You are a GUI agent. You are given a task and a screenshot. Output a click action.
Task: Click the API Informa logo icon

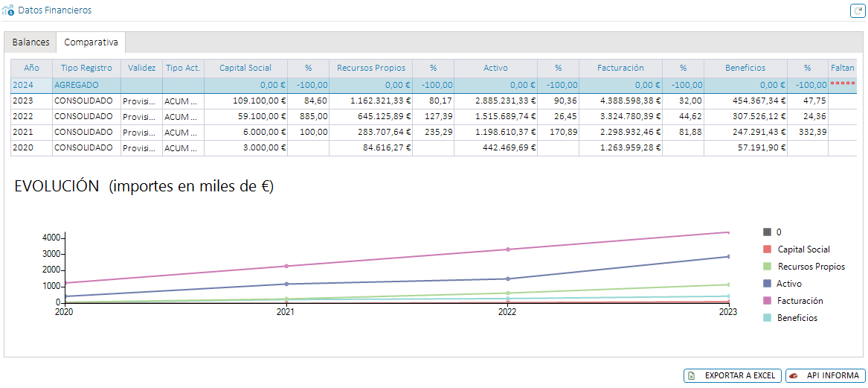tap(794, 376)
